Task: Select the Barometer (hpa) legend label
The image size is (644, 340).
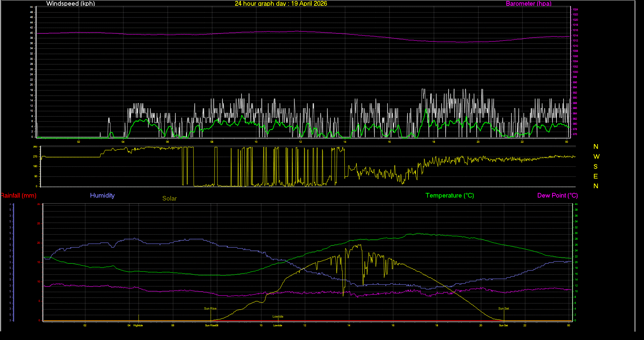Action: coord(528,4)
